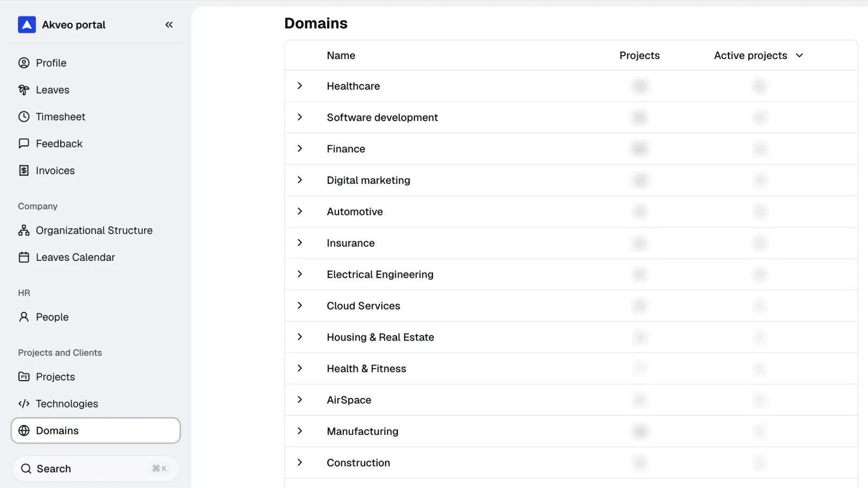
Task: Click the Leaves palm tree icon
Action: [x=24, y=90]
